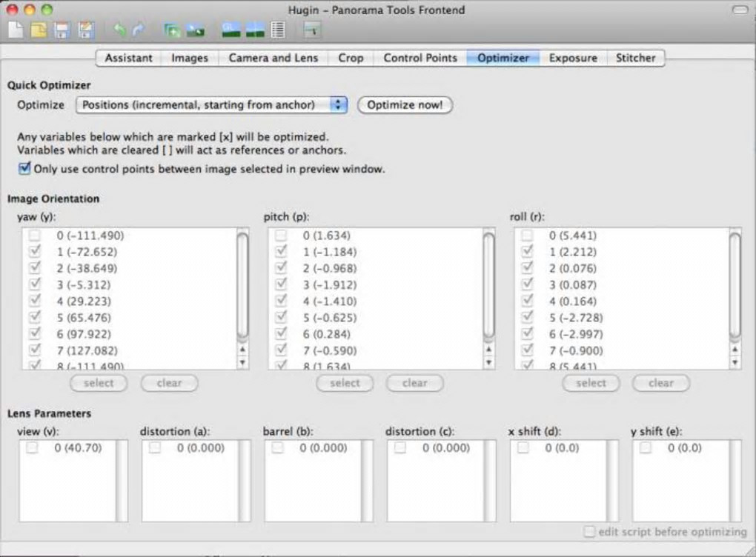The image size is (756, 557).
Task: Click the optimize panorama toolbar icon
Action: coord(313,30)
